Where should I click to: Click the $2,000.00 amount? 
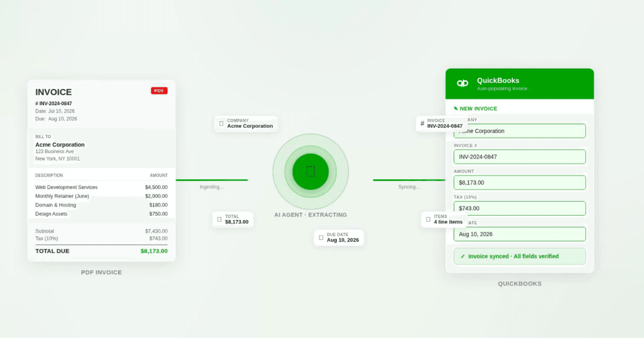156,196
